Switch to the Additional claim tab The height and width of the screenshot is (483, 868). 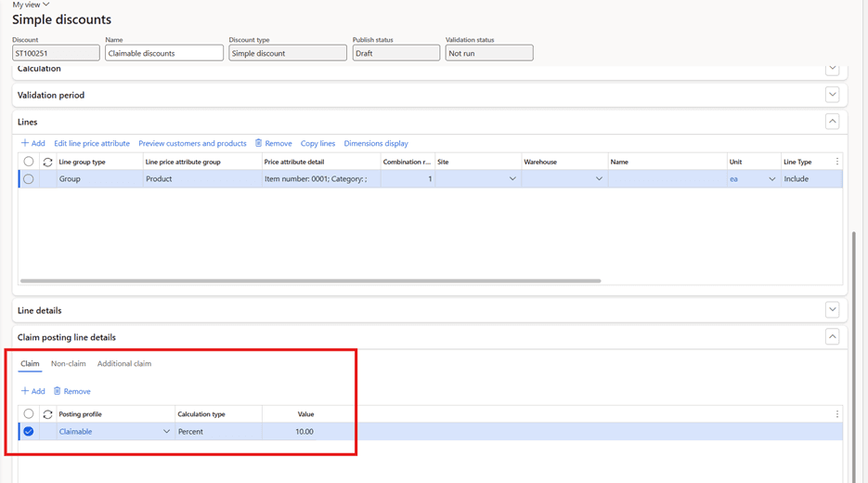pyautogui.click(x=124, y=364)
